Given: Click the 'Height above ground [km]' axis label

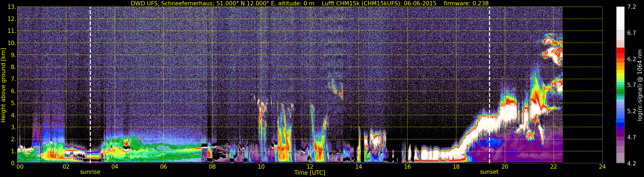Looking at the screenshot, I should pyautogui.click(x=3, y=85).
